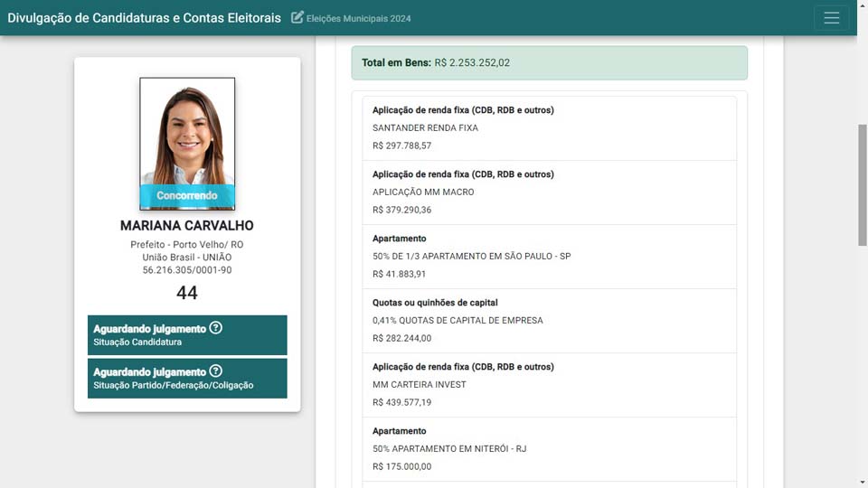Select the MM Carteira Invest asset entry
The width and height of the screenshot is (868, 488).
click(x=549, y=385)
